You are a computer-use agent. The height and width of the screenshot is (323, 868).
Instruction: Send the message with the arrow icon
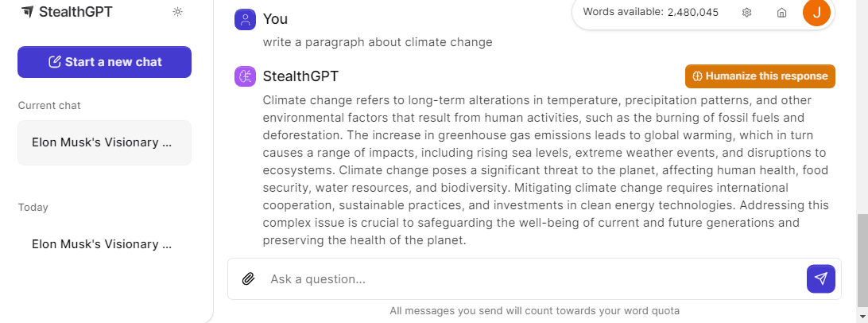point(820,278)
